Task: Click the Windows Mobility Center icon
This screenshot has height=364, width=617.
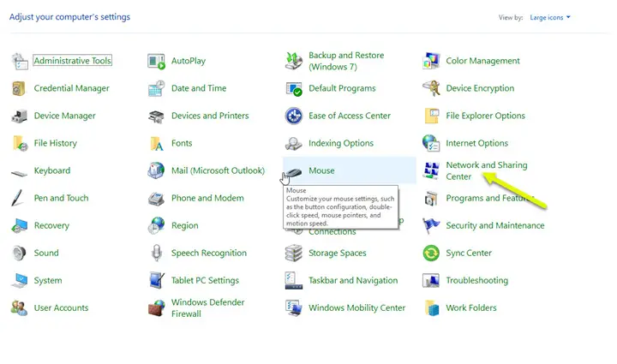Action: pyautogui.click(x=294, y=308)
